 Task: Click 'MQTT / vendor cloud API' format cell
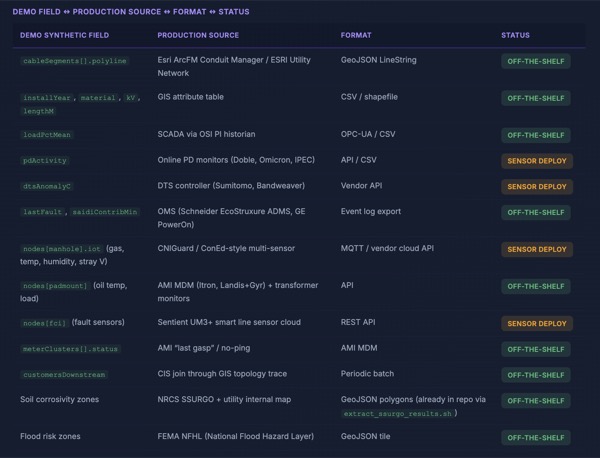coord(387,248)
